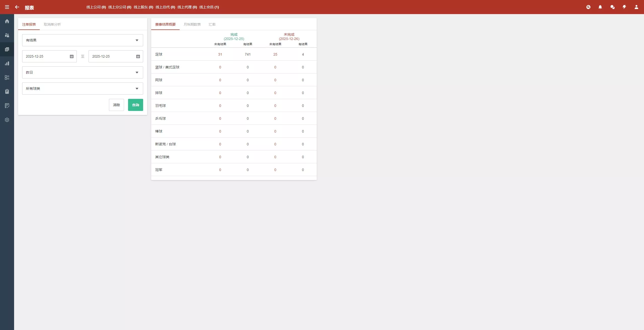Click the end date input field
Viewport: 644px width, 330px height.
tap(116, 56)
